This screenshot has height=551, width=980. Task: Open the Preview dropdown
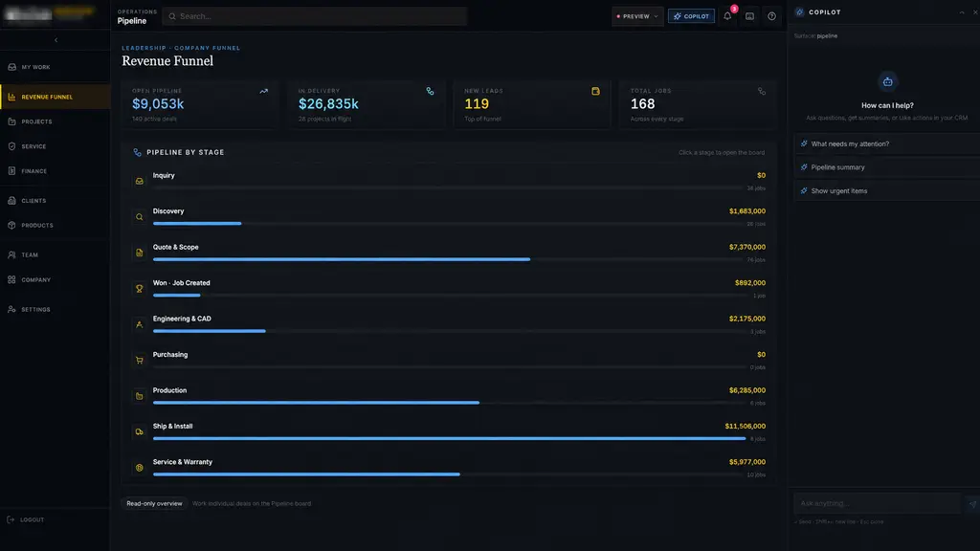pos(636,16)
